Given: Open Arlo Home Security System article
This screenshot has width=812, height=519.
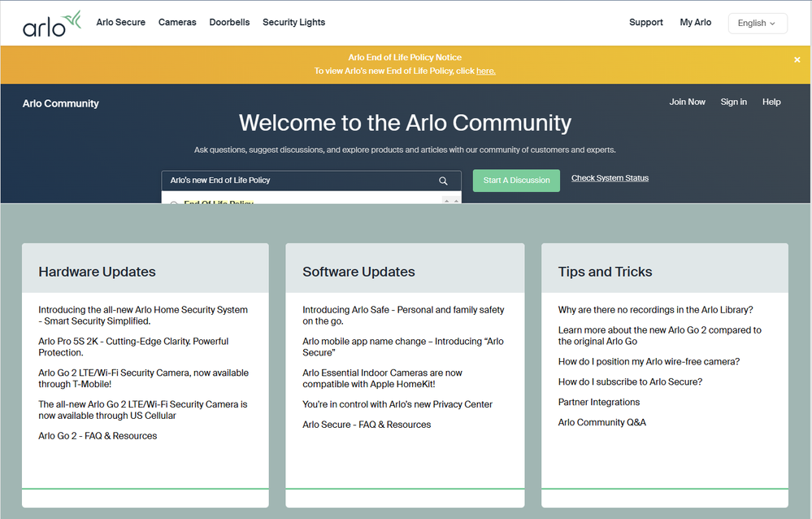Looking at the screenshot, I should coord(143,316).
